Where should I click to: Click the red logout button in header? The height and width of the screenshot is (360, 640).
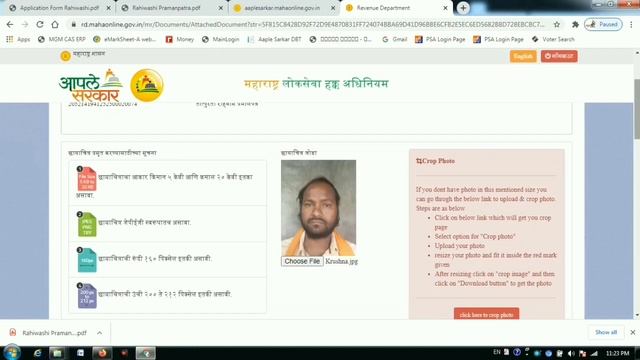click(x=559, y=56)
